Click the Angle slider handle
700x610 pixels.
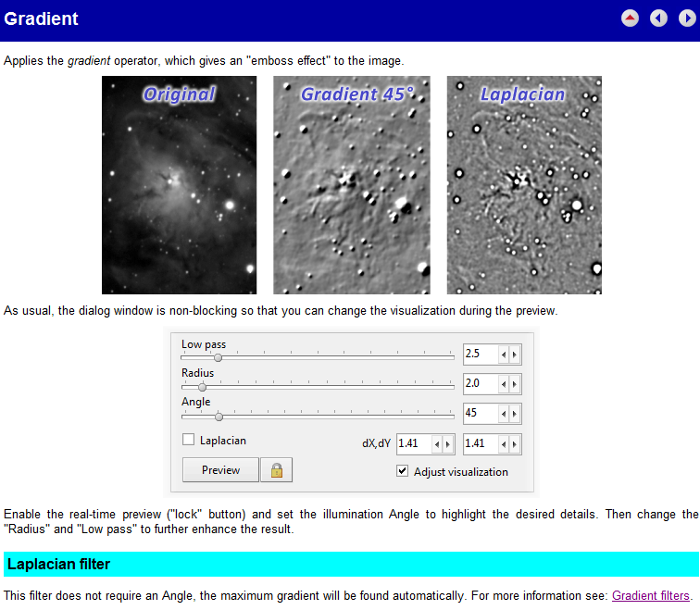[x=219, y=417]
